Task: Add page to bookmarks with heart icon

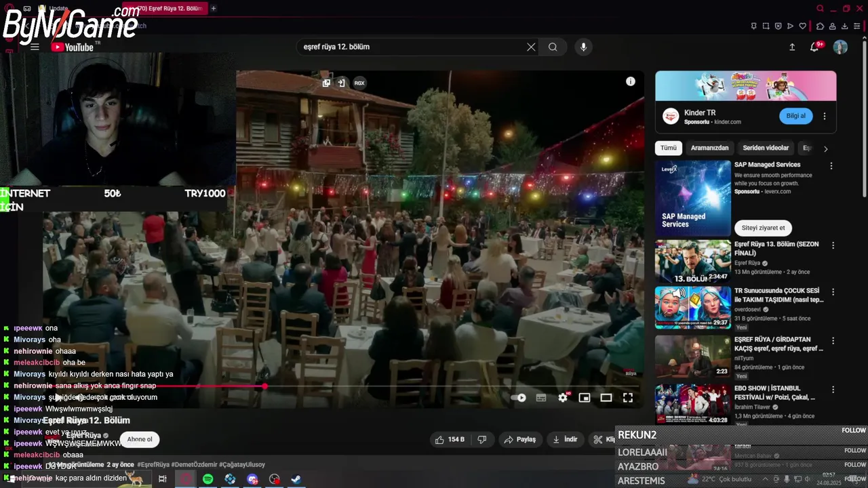Action: [802, 26]
